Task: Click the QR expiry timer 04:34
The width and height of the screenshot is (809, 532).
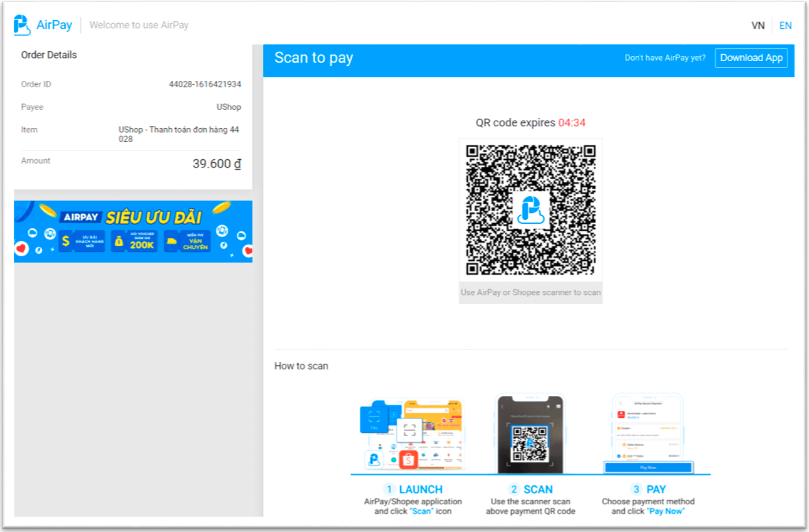Action: tap(572, 123)
